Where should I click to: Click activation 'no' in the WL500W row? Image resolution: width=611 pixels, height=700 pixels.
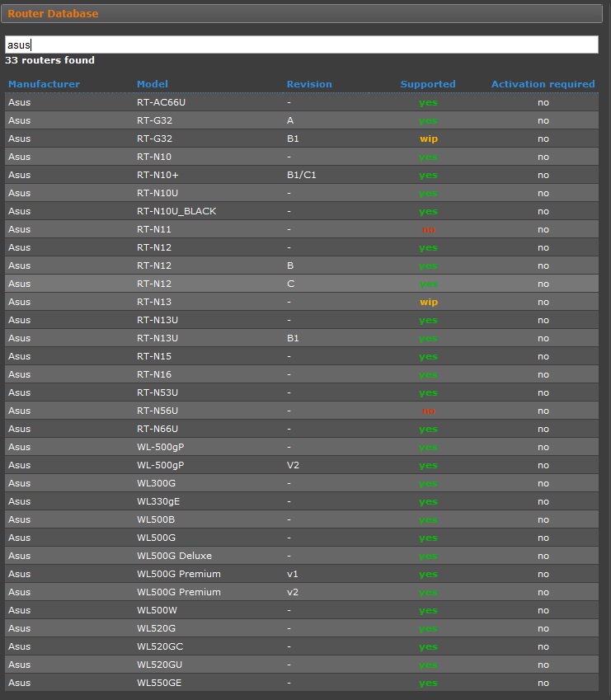[x=543, y=610]
